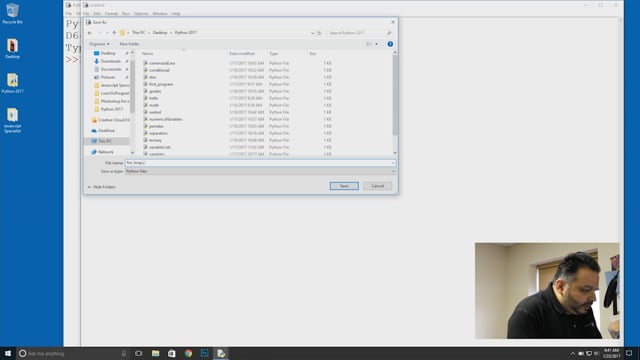The width and height of the screenshot is (640, 360).
Task: Select the separators Python file
Action: (158, 133)
